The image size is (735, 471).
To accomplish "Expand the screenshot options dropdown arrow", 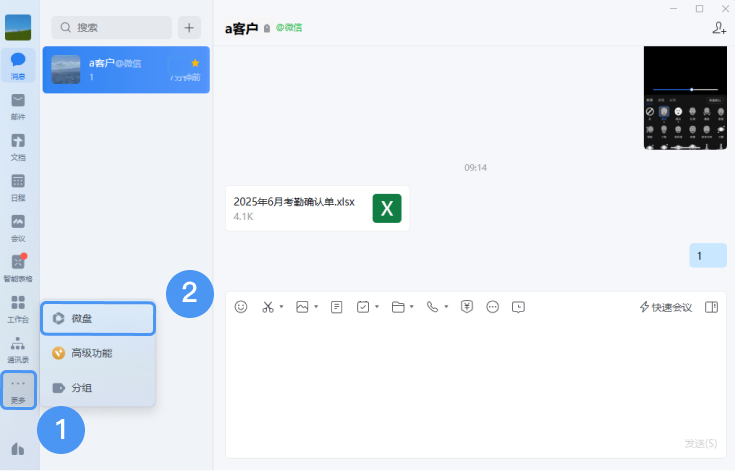I will pyautogui.click(x=281, y=307).
